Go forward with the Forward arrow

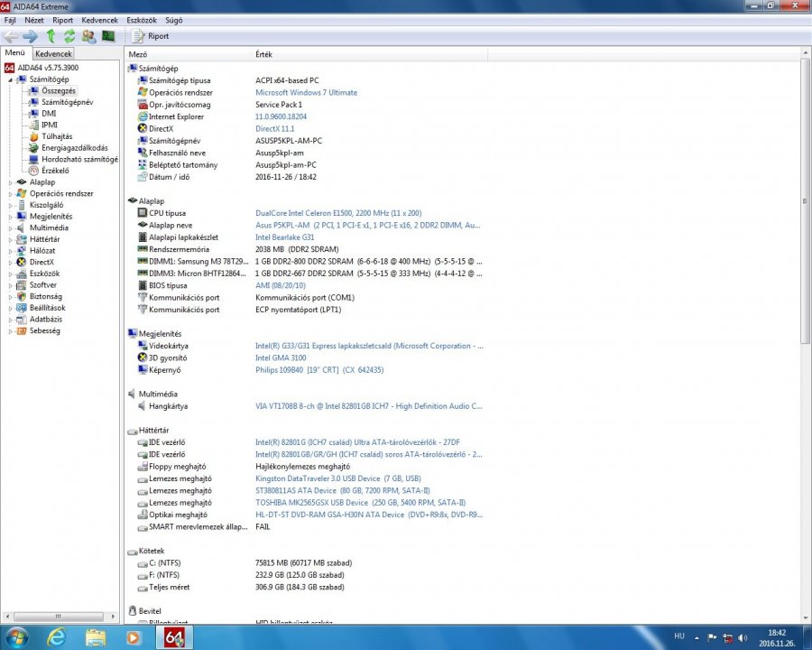coord(30,36)
